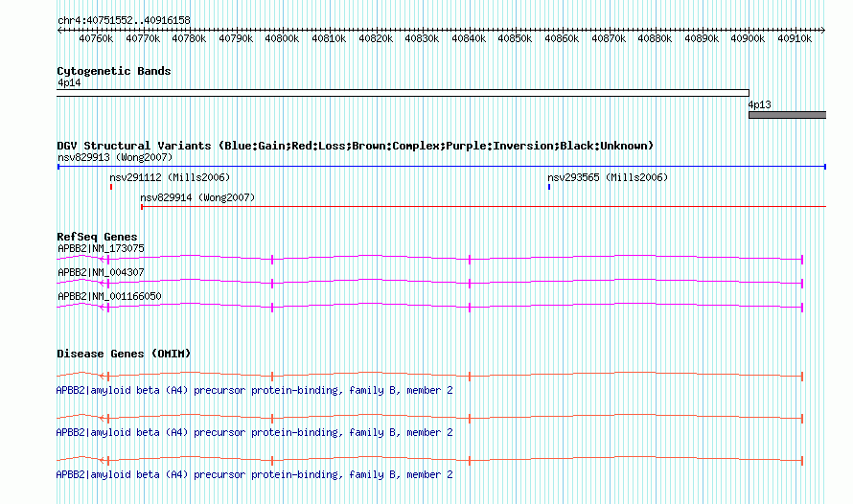The image size is (853, 504).
Task: Click the blue nsv829913 gain variant line
Action: pyautogui.click(x=442, y=167)
